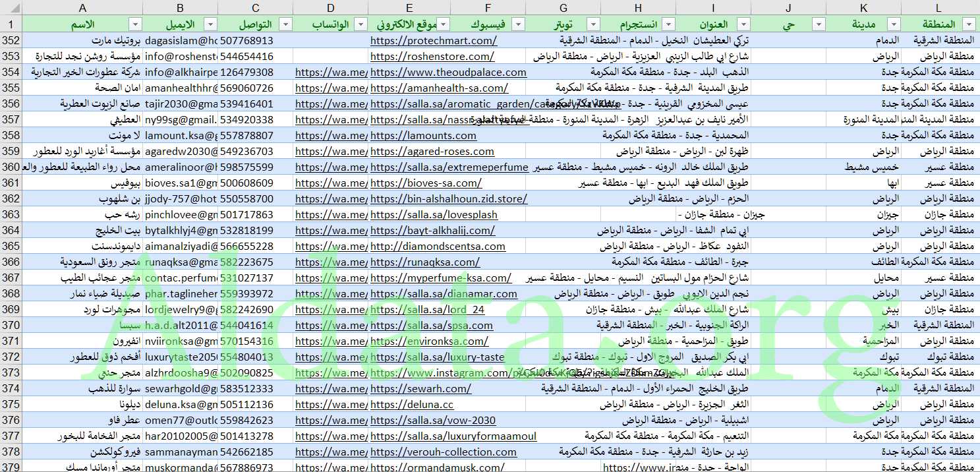Select the city cell خميس مشيط

(x=864, y=167)
